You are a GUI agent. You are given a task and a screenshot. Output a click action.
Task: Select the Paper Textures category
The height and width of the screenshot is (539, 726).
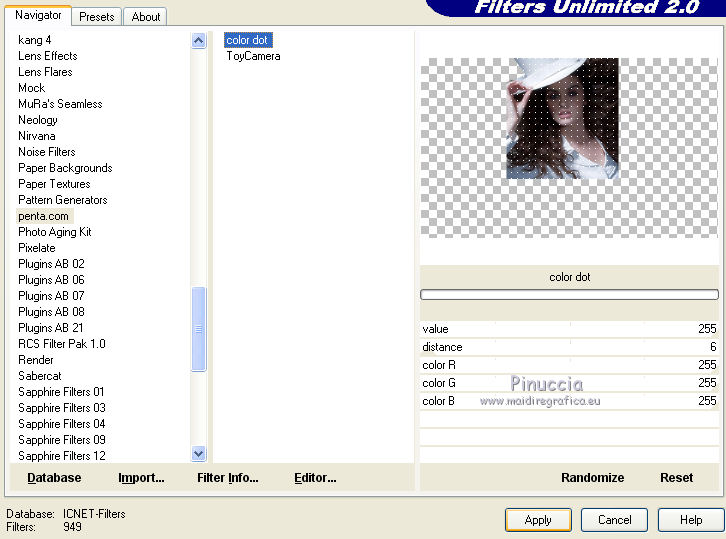[x=54, y=184]
